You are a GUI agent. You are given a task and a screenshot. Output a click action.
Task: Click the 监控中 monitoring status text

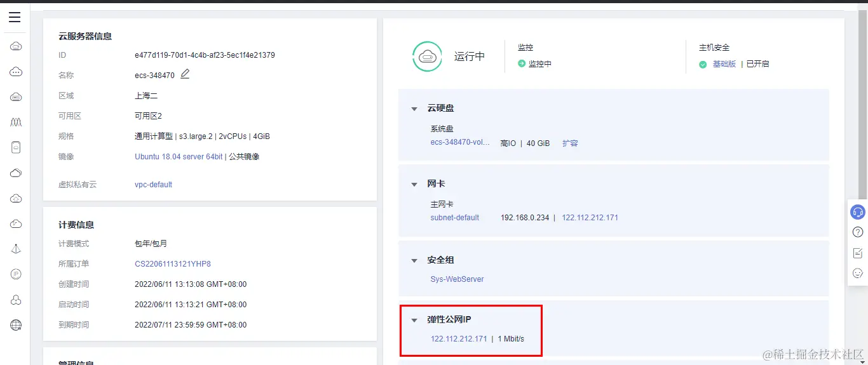540,64
